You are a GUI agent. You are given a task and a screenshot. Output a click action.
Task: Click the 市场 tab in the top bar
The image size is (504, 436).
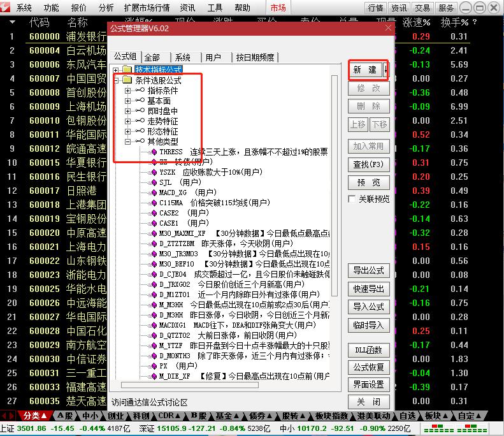click(x=278, y=8)
